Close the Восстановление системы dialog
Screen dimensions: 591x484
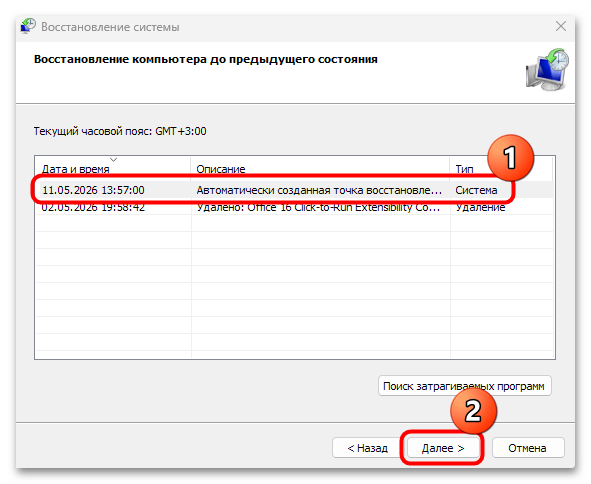[560, 26]
